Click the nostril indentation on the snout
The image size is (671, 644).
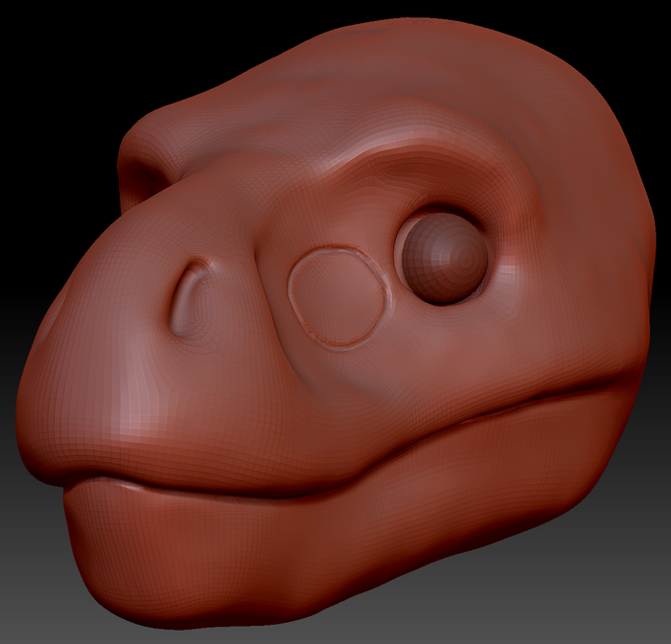click(x=187, y=298)
